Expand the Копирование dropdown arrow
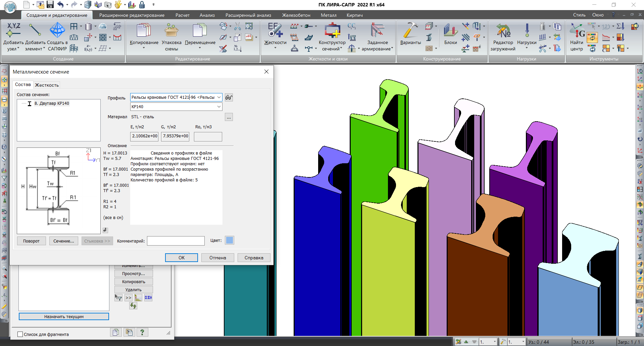Screen dimensions: 644x346 point(144,48)
